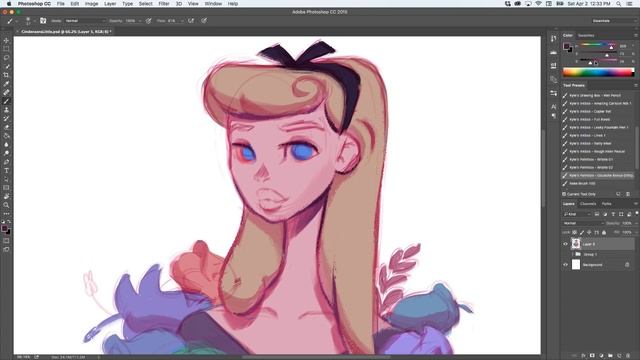Toggle pressure for opacity in options bar
The image size is (640, 360).
(149, 20)
